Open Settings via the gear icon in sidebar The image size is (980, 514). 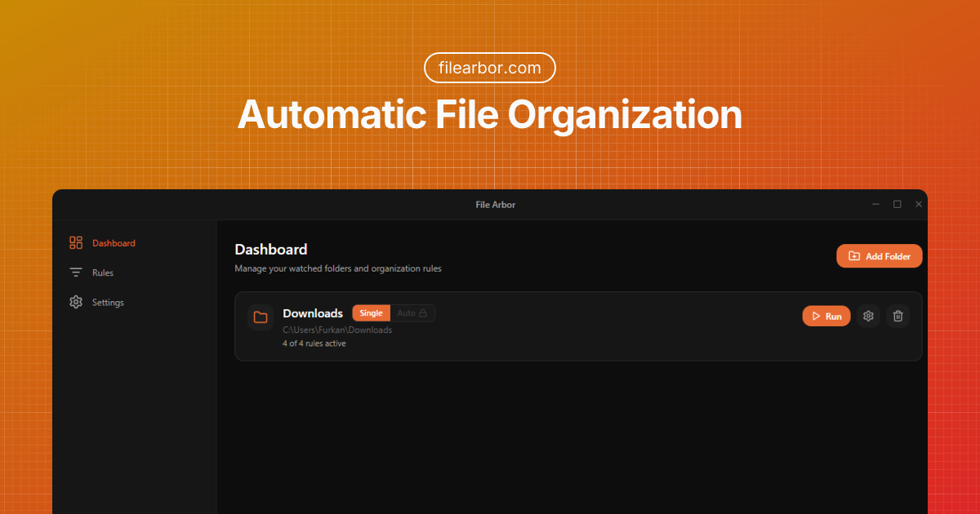[76, 302]
